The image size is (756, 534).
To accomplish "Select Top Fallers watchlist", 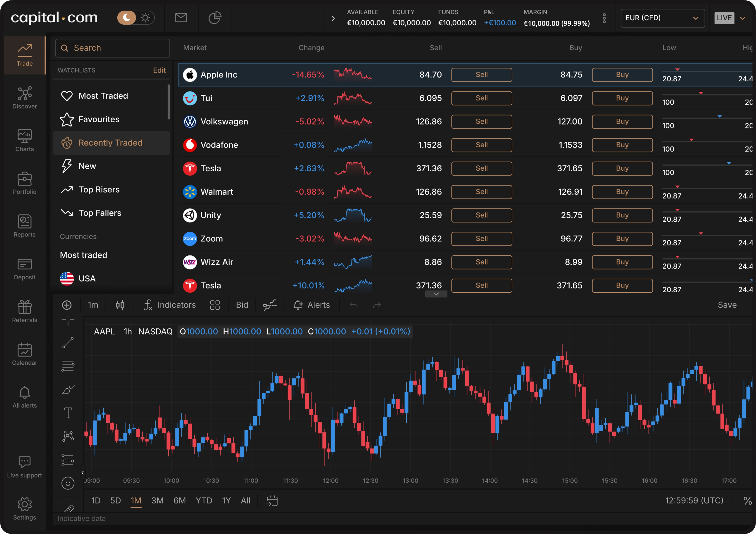I will pos(111,213).
